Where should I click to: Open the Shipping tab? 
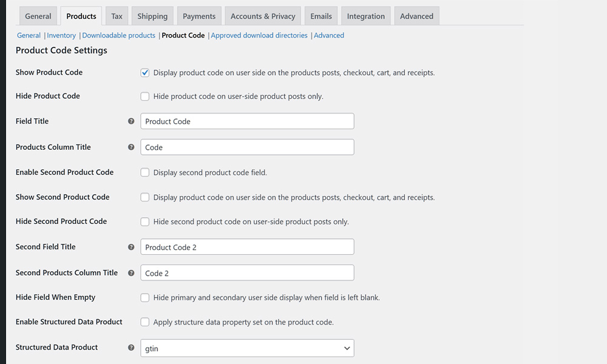click(152, 16)
